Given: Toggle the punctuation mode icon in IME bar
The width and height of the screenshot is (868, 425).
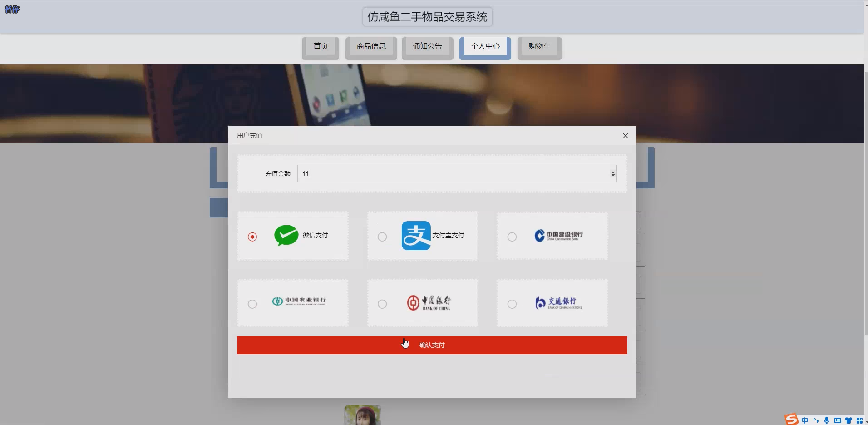Looking at the screenshot, I should coord(816,420).
